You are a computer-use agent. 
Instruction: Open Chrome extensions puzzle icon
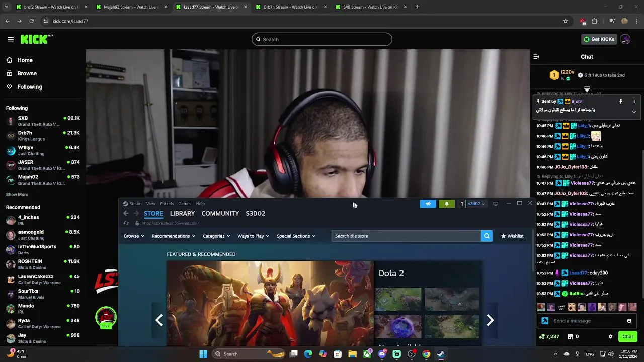click(595, 21)
